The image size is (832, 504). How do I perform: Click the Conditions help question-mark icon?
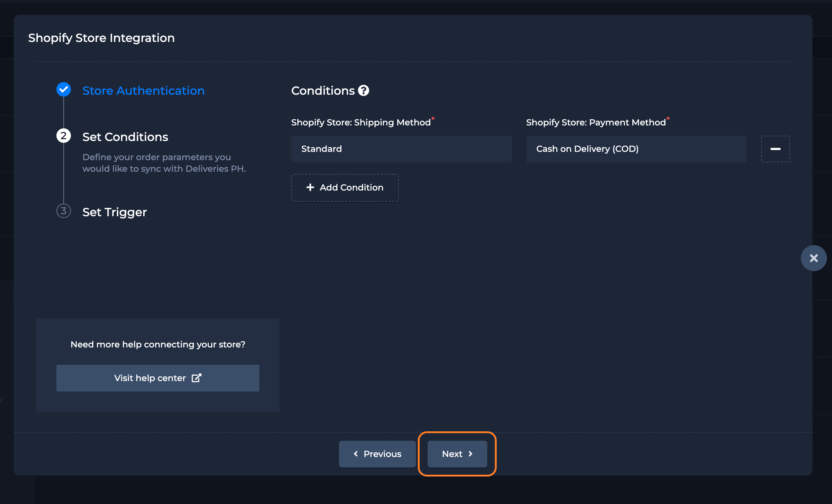[x=364, y=90]
